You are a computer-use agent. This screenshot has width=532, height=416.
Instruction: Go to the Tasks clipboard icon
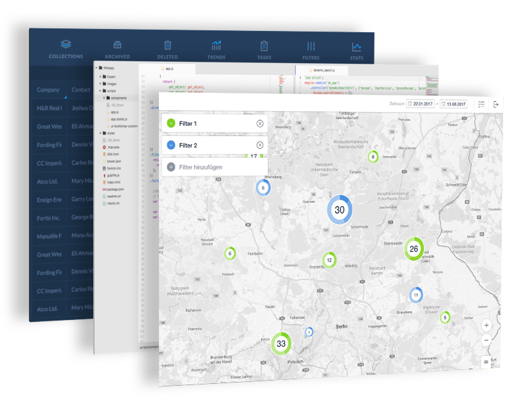pyautogui.click(x=264, y=49)
